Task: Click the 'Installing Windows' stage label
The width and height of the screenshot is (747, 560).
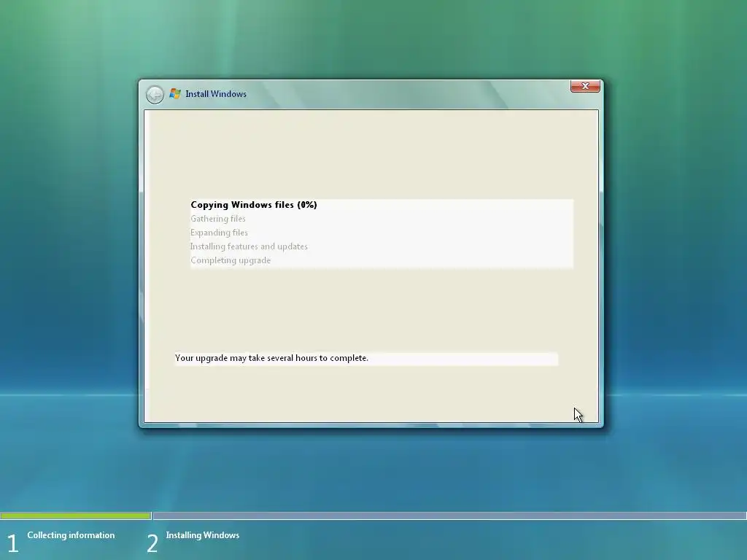Action: (203, 535)
